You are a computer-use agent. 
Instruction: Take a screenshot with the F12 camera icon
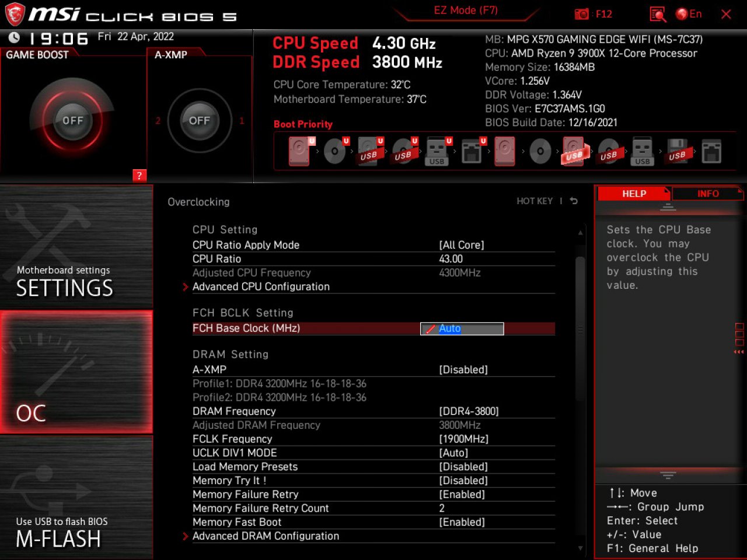593,14
